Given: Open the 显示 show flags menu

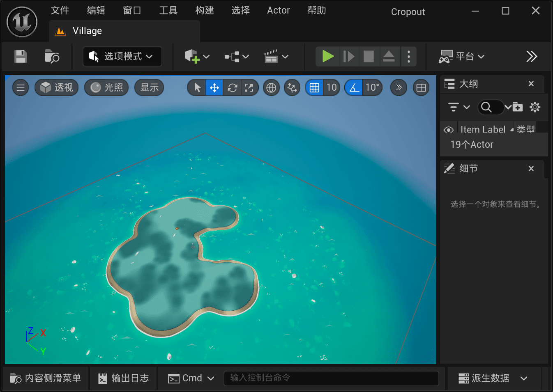Looking at the screenshot, I should [150, 87].
